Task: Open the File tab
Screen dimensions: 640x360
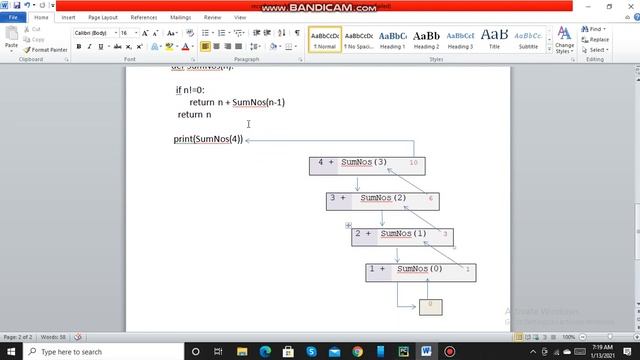Action: [13, 17]
